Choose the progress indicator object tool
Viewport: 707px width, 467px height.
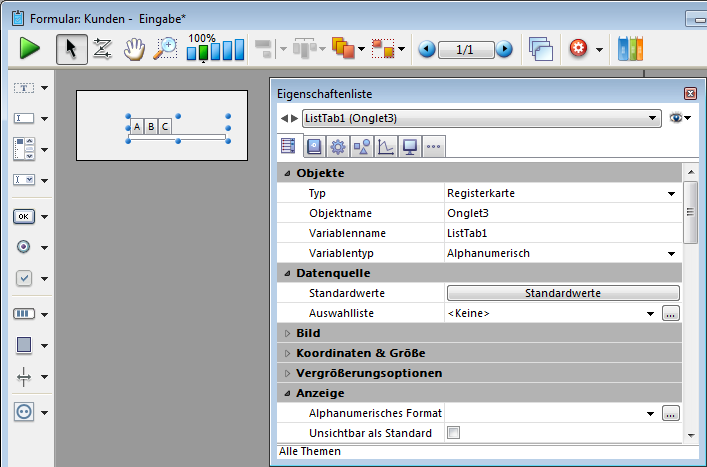[24, 313]
